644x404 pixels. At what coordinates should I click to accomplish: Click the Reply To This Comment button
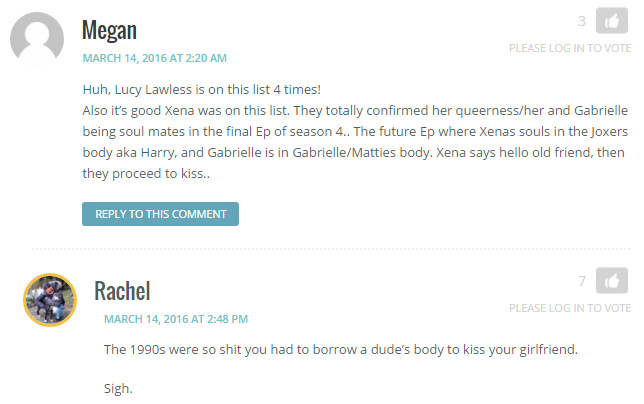pyautogui.click(x=160, y=214)
